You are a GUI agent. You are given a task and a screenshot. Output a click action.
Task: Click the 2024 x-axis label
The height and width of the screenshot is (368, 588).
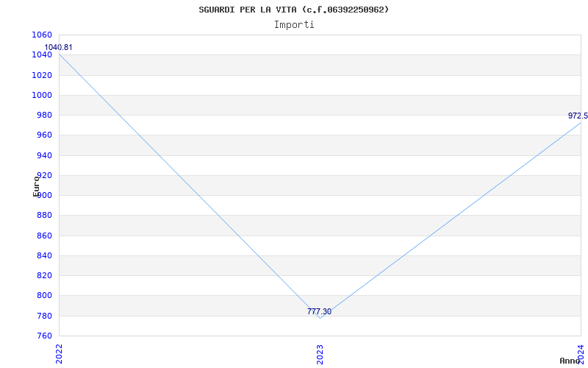(581, 354)
